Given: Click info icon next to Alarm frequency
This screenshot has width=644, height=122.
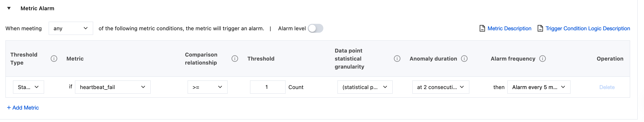Looking at the screenshot, I should (543, 59).
